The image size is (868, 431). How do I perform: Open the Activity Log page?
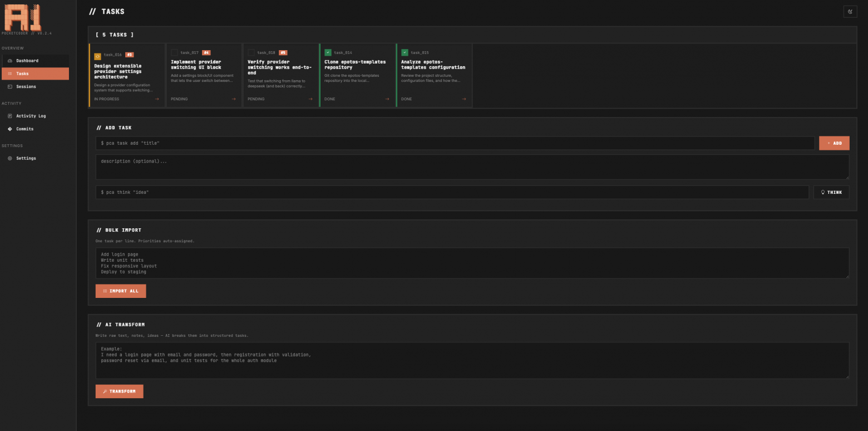click(31, 116)
